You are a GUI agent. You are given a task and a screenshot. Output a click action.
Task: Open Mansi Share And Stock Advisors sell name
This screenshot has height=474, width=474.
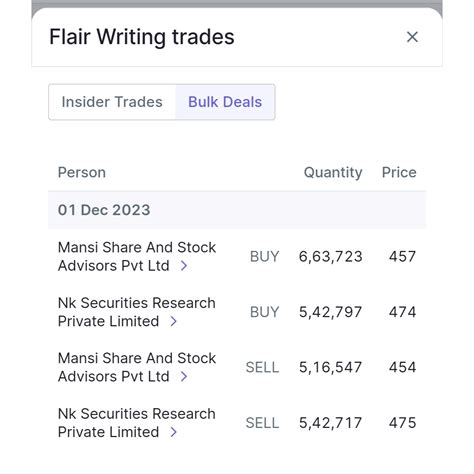137,367
